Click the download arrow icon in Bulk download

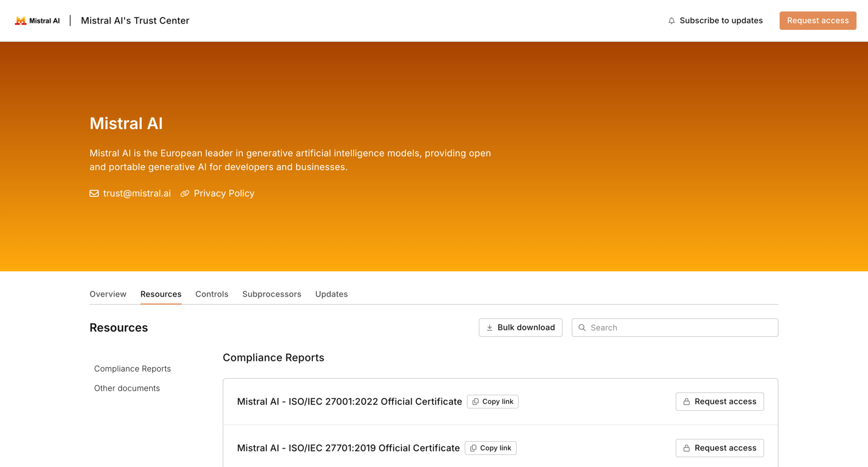(490, 328)
